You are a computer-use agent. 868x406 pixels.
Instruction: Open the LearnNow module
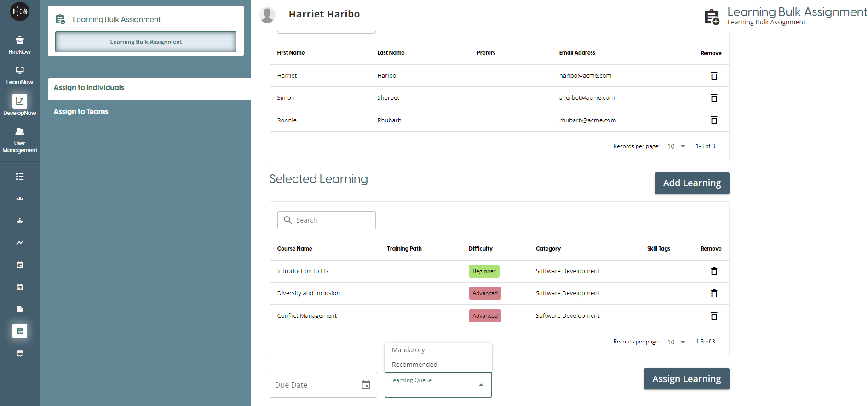(x=20, y=75)
